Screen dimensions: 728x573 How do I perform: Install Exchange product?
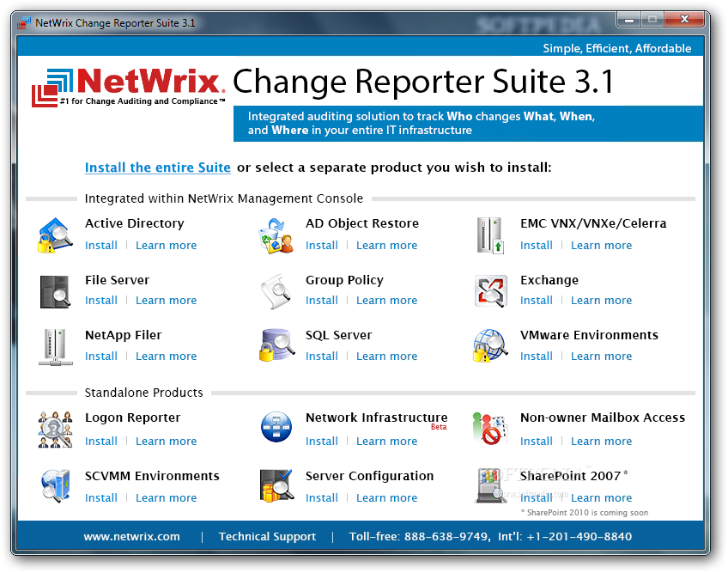pyautogui.click(x=537, y=300)
